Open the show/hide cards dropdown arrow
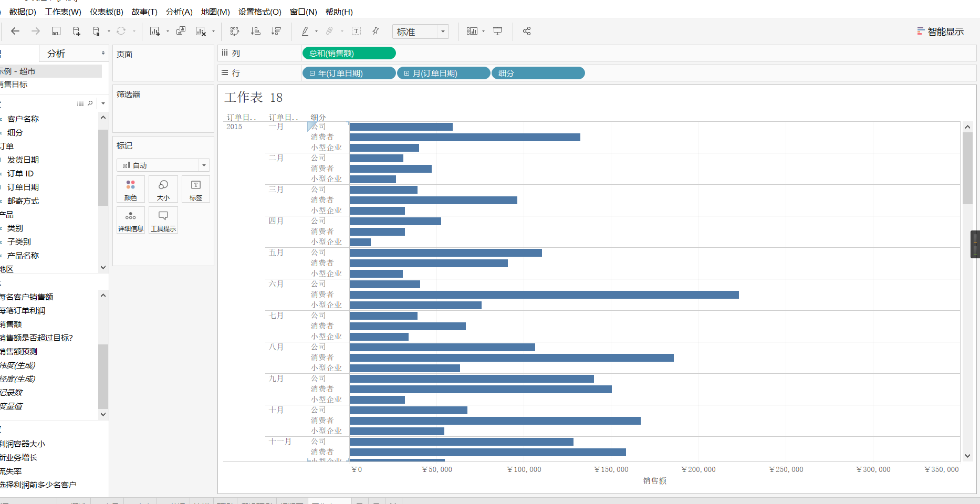980x504 pixels. (483, 31)
